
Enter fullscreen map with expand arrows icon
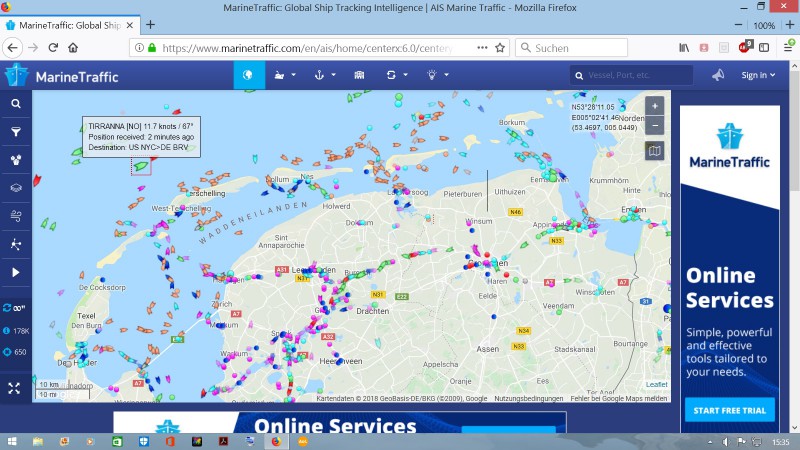[x=14, y=388]
